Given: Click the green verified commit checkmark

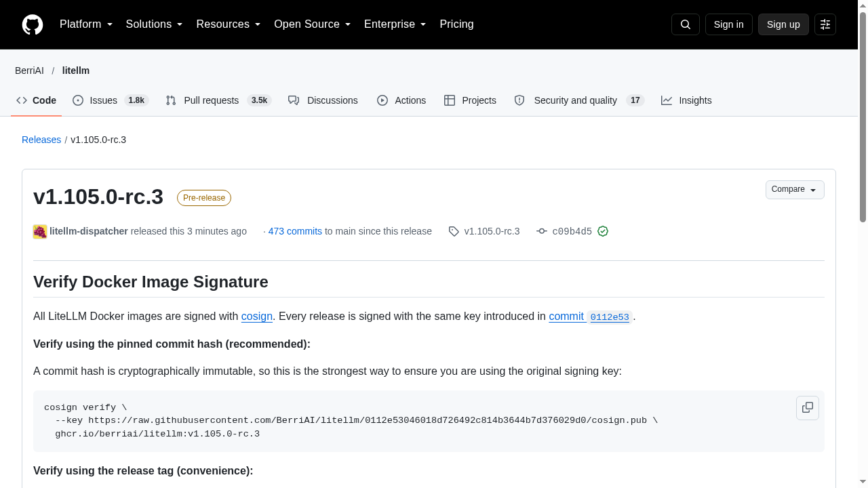Looking at the screenshot, I should click(x=603, y=231).
